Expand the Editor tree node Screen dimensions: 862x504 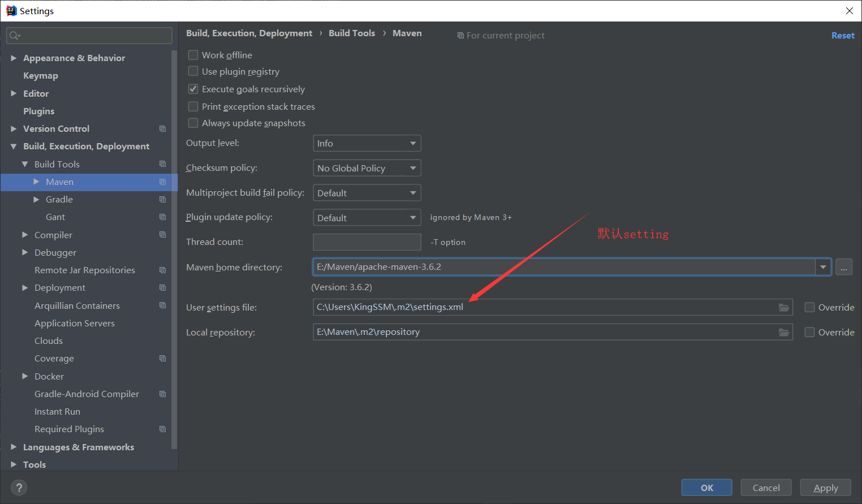(x=14, y=93)
